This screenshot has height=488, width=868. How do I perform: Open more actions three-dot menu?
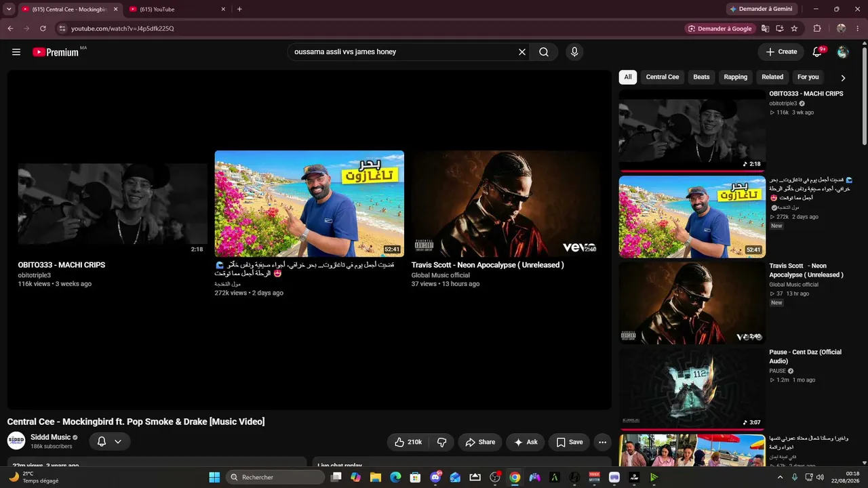[x=602, y=442]
